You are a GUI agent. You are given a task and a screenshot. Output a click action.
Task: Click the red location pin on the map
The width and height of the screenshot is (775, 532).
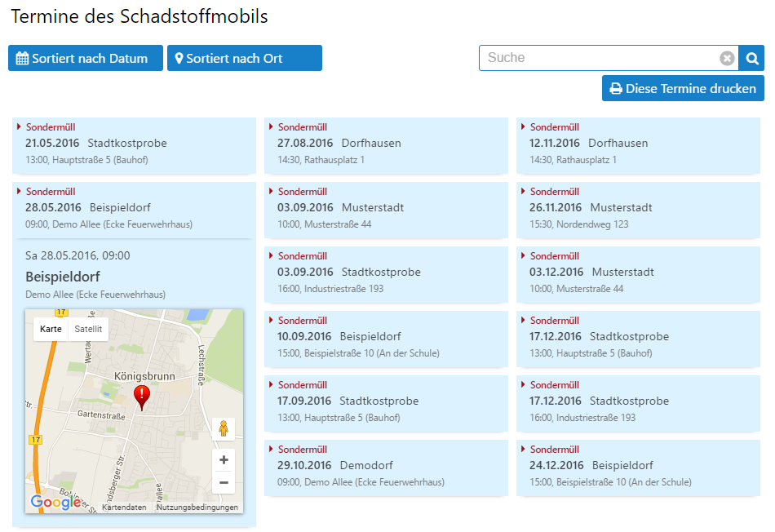pos(142,398)
